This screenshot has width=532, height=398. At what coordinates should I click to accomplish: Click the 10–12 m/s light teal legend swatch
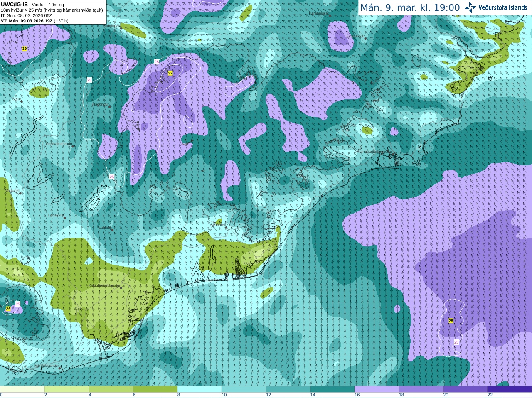coord(244,389)
